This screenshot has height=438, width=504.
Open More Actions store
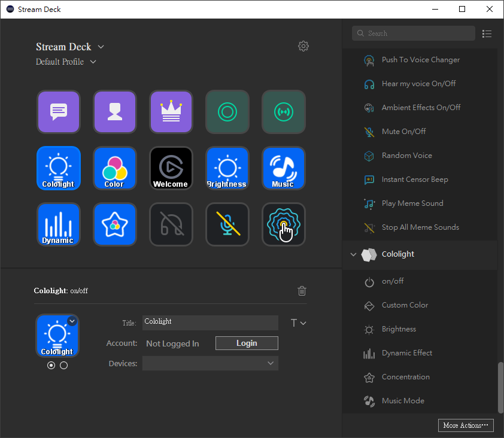tap(466, 425)
